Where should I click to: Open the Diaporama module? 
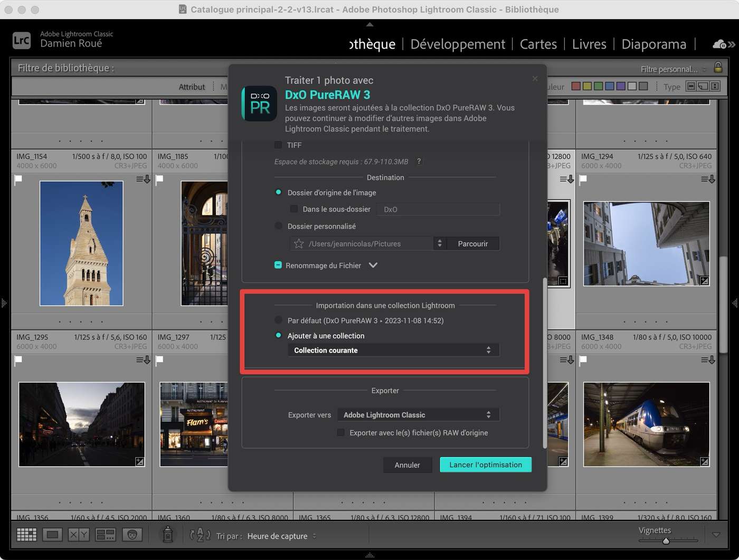tap(653, 44)
